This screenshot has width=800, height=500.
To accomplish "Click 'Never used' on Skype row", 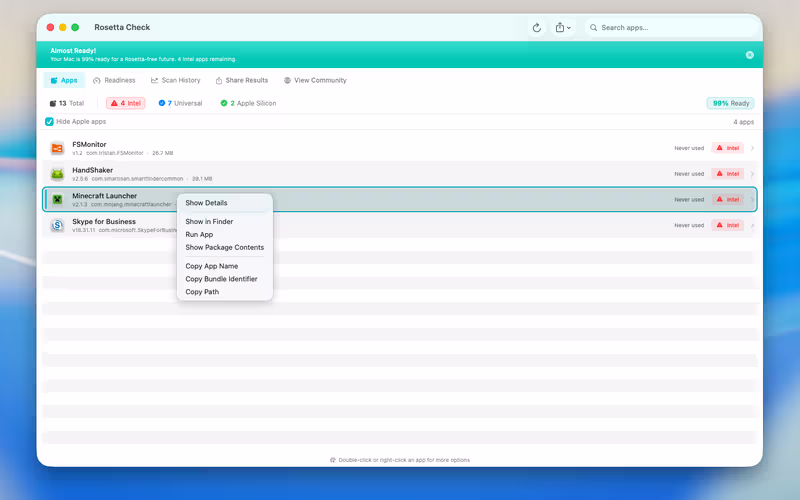I will pos(689,225).
